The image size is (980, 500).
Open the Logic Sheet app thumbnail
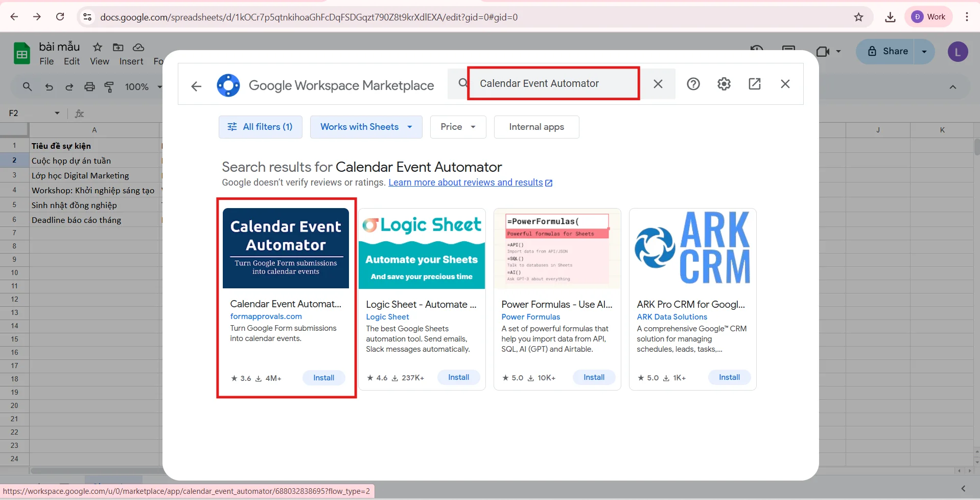point(422,248)
